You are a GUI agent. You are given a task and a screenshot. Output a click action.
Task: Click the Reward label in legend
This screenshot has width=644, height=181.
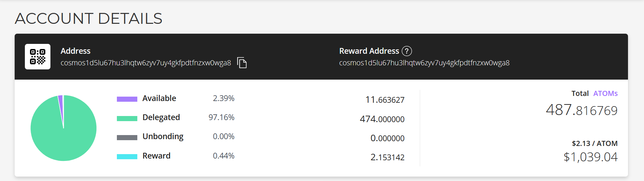pos(156,156)
